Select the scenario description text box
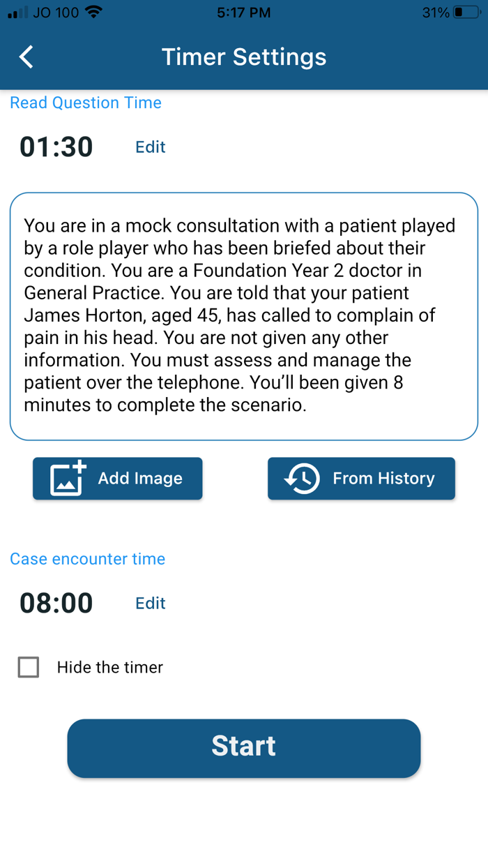This screenshot has height=868, width=488. [x=243, y=315]
